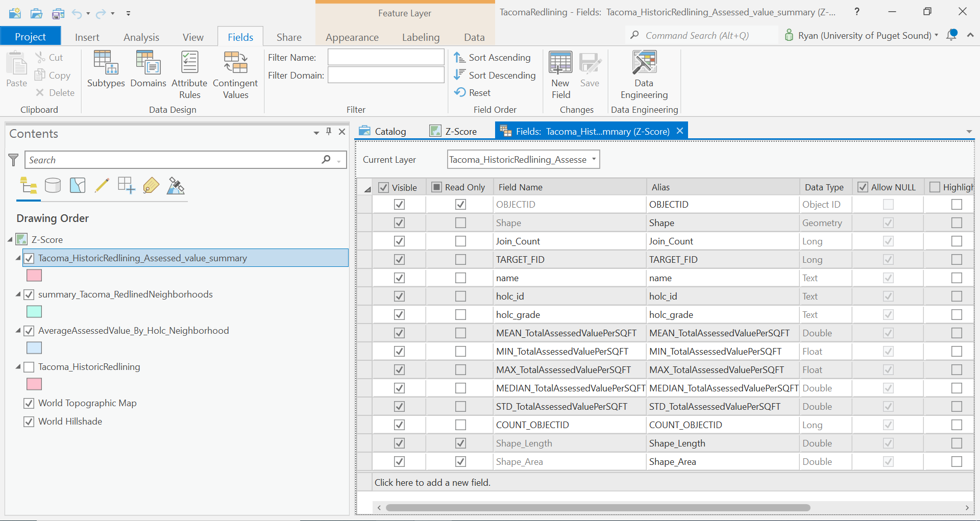
Task: Open the Current Layer dropdown
Action: pyautogui.click(x=594, y=159)
